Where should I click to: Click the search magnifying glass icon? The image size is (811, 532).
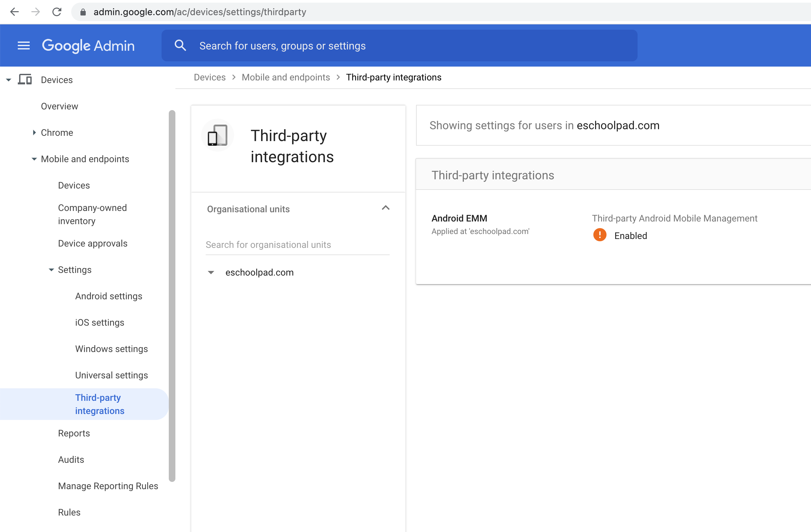[180, 45]
